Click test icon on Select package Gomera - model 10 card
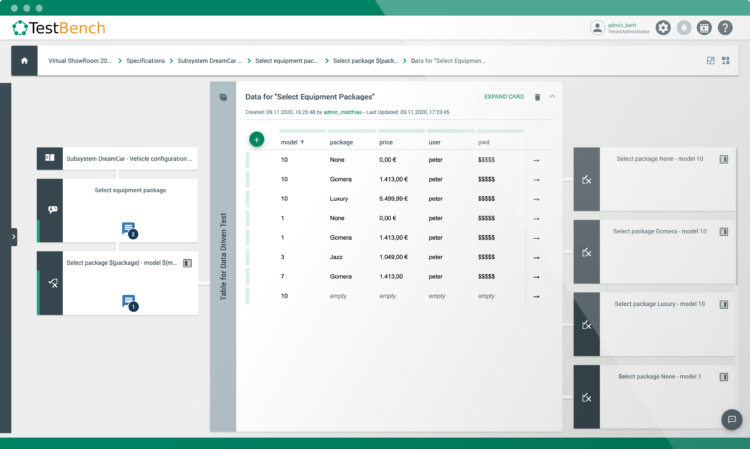The image size is (750, 449). [586, 252]
